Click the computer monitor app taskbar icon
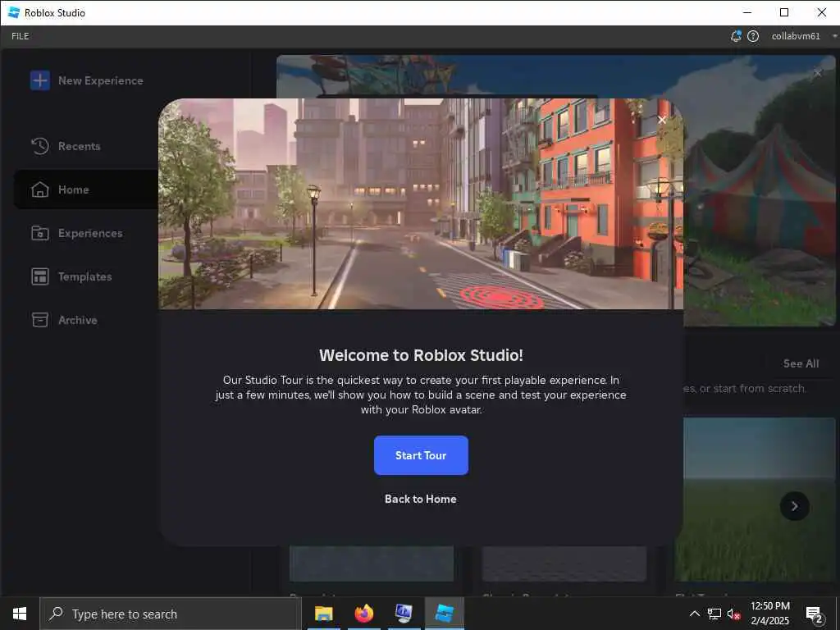The width and height of the screenshot is (840, 630). (x=404, y=614)
